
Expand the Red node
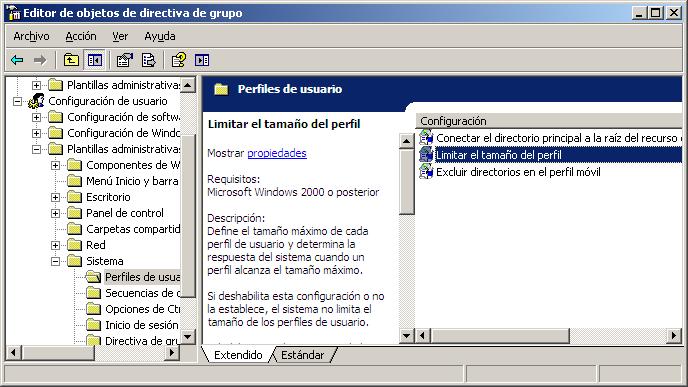point(55,245)
